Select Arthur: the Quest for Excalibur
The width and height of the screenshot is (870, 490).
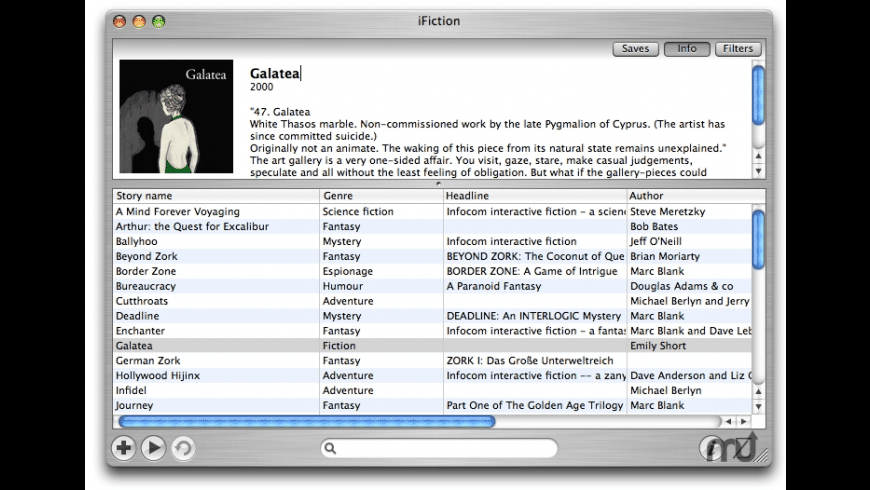coord(433,226)
